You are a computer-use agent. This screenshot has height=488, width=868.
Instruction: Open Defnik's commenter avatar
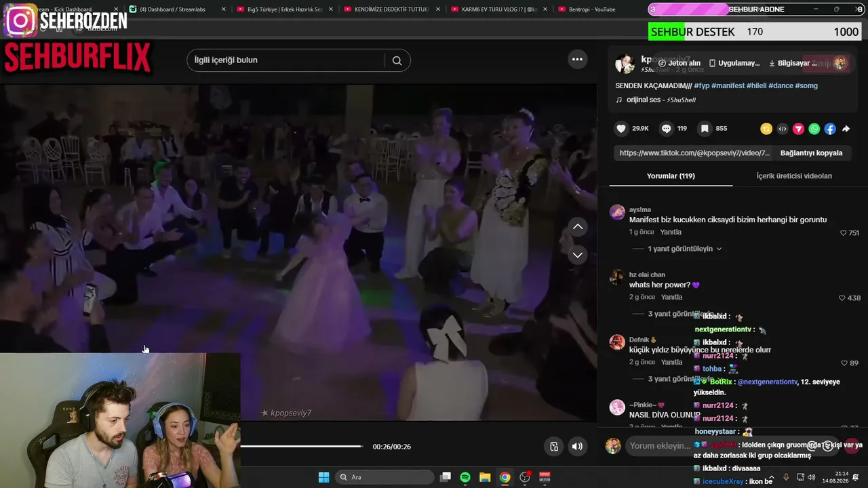617,342
